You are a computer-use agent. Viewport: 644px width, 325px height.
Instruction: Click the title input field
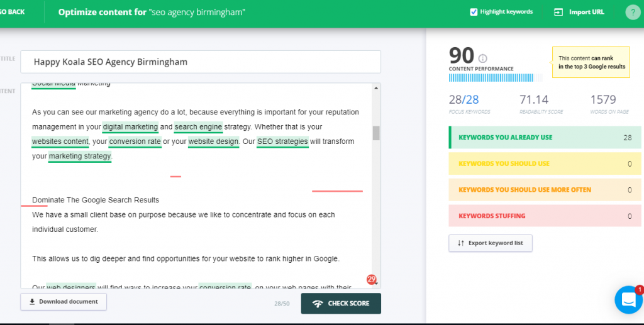200,62
